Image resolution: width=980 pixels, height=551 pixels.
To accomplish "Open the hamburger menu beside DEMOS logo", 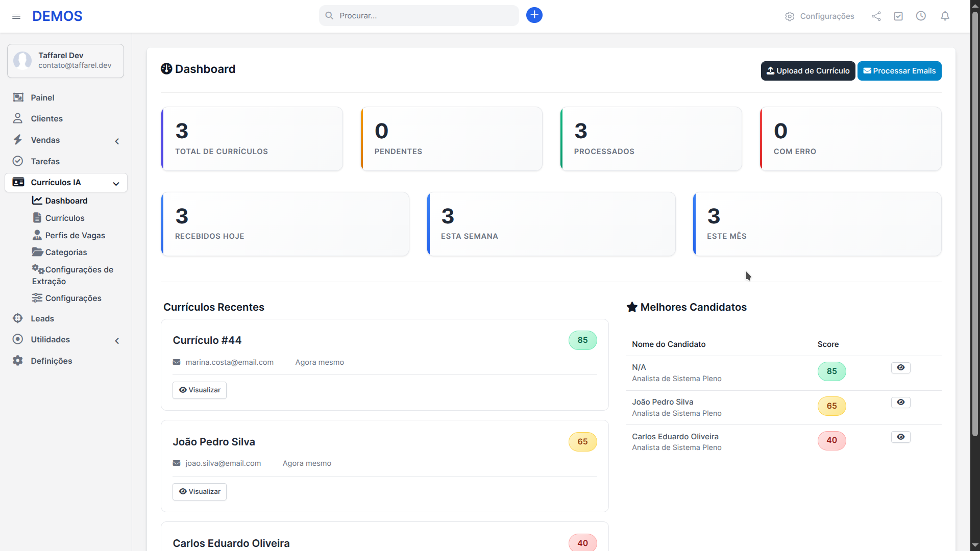I will coord(16,16).
